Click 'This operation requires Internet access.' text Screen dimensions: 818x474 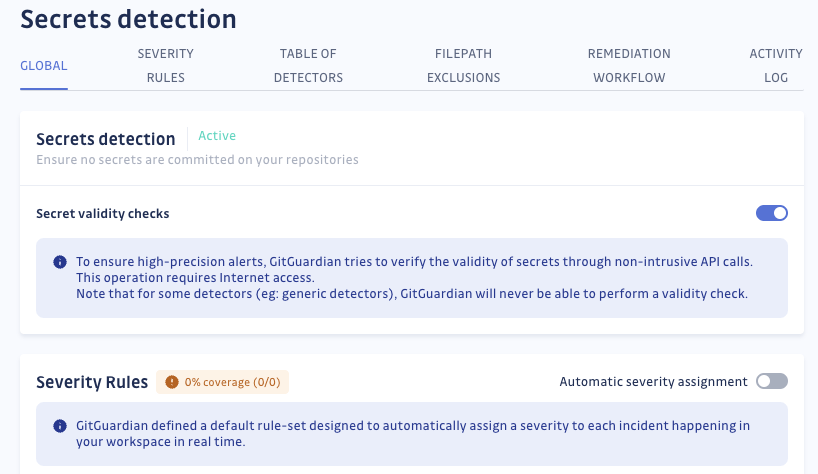pos(195,277)
